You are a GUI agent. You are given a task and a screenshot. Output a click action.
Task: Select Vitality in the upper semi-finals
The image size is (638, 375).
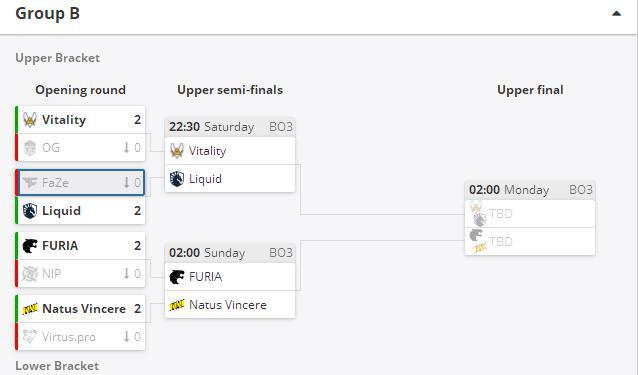pos(230,151)
